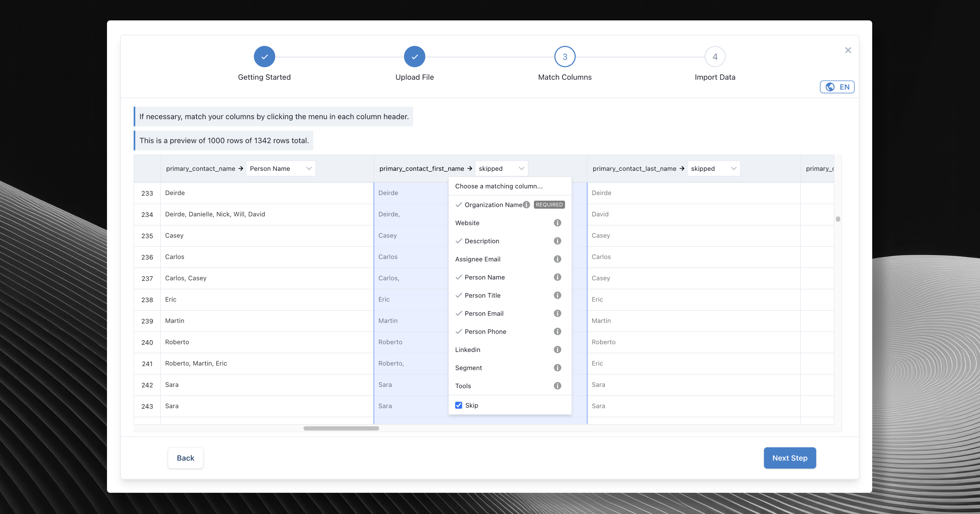Click the Getting Started completed step circle
Screen dimensions: 980x514
coord(264,57)
